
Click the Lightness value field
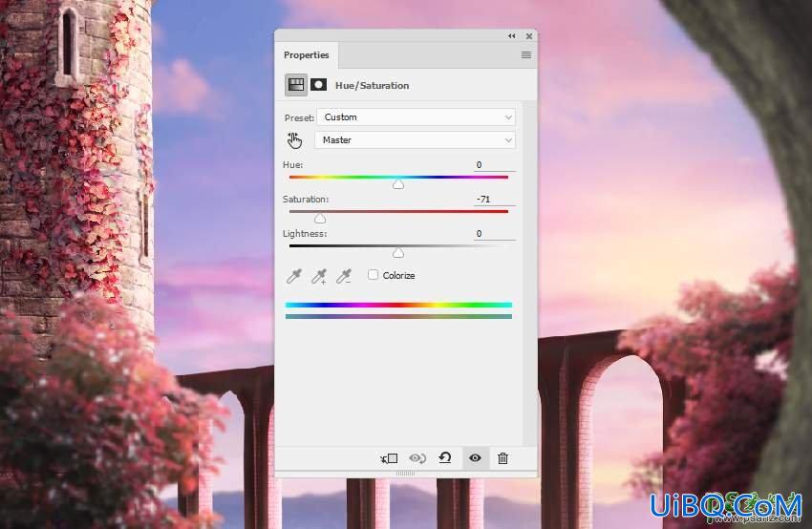click(495, 234)
